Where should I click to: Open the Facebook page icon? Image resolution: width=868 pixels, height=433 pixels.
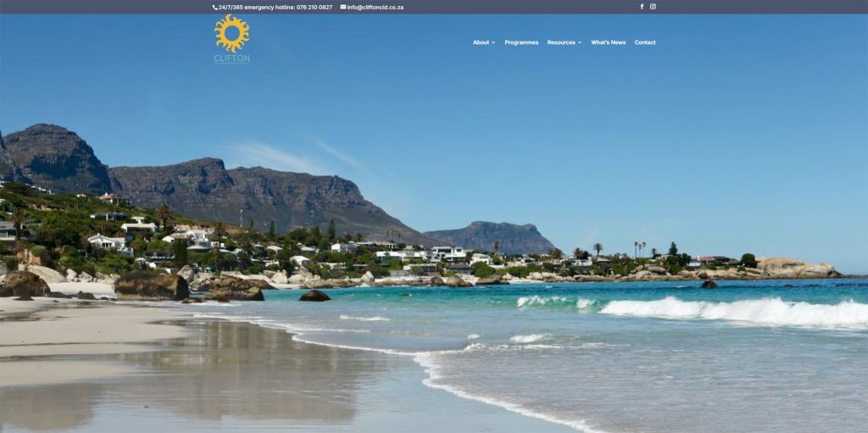642,7
